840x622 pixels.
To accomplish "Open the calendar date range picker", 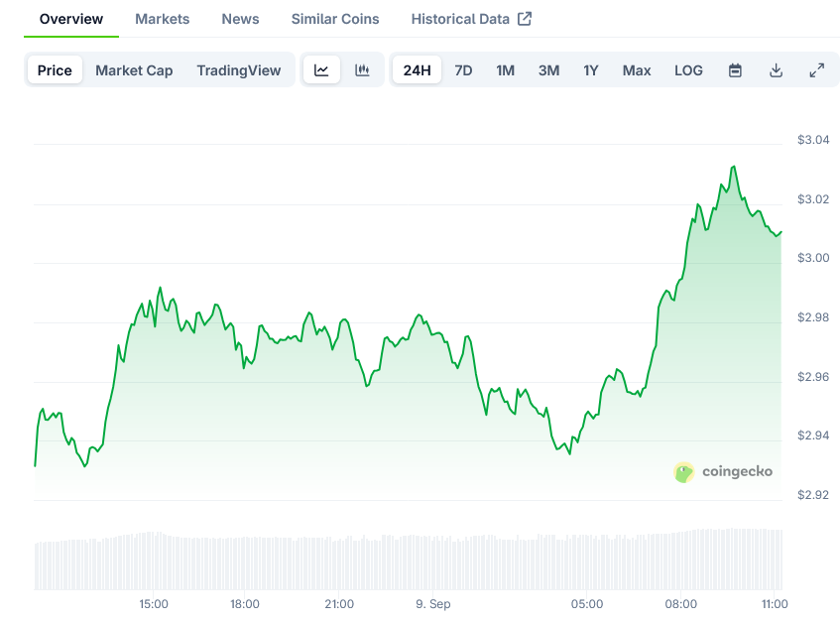I will tap(735, 70).
